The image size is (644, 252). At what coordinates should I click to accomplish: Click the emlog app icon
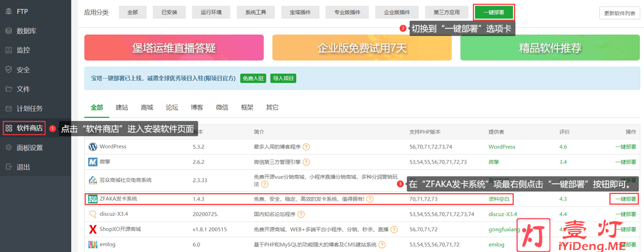tap(93, 244)
